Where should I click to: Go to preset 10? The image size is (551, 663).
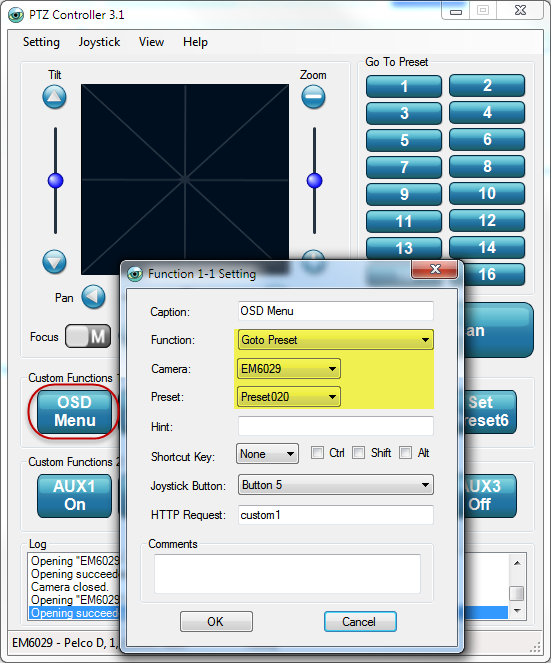(x=487, y=194)
